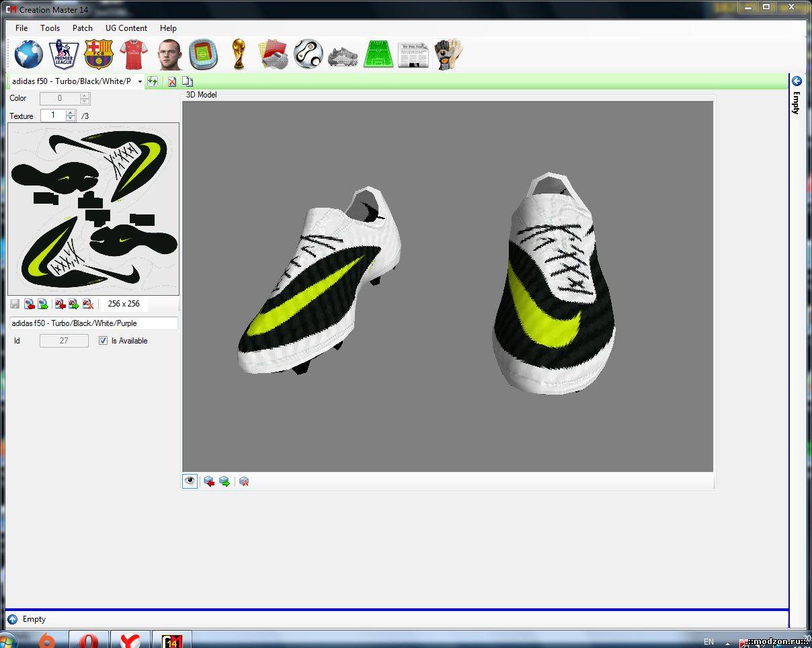Open the UG Content menu

point(126,28)
